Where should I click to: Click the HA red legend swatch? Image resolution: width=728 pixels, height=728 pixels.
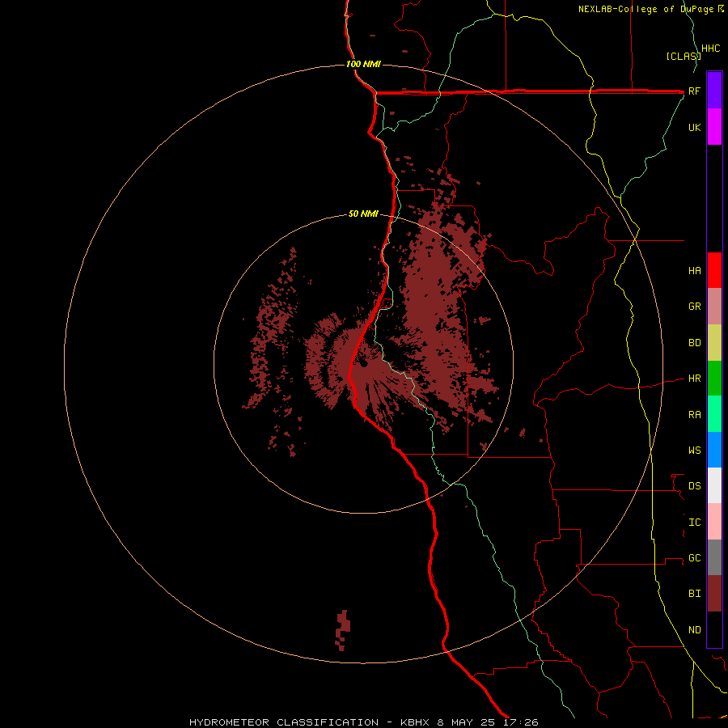714,270
